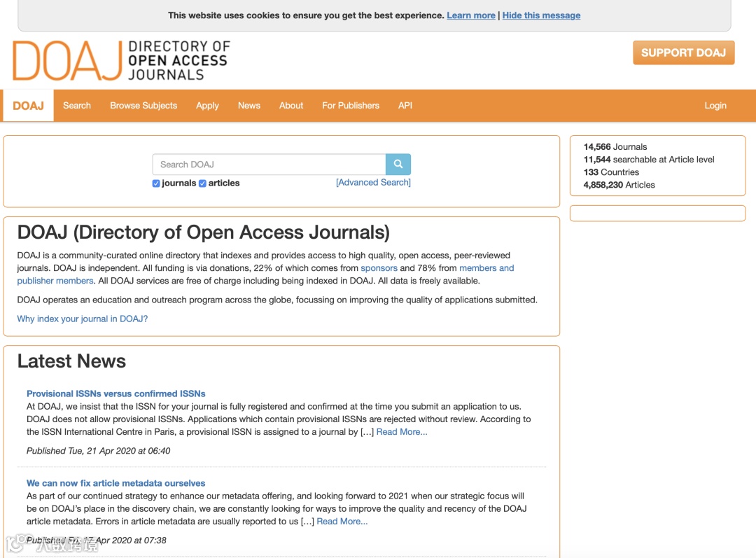Follow the sponsors link

click(x=379, y=268)
